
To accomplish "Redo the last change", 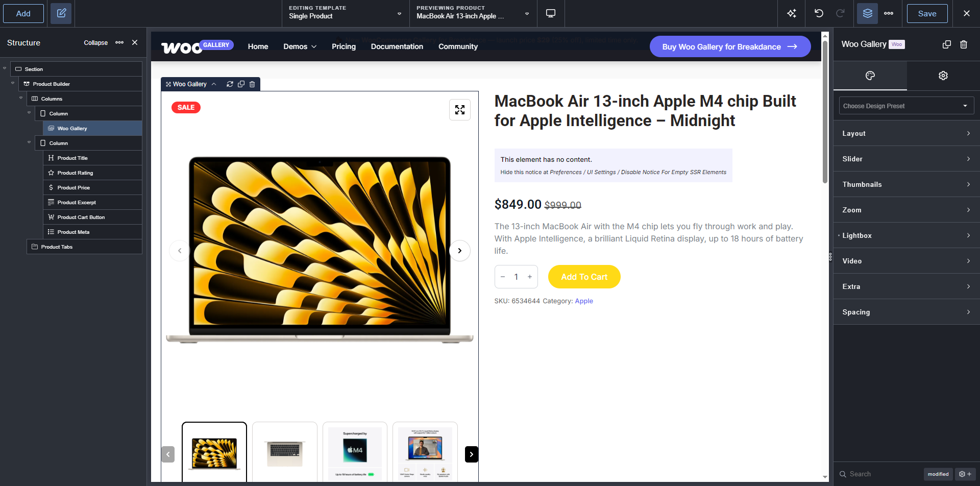I will click(840, 13).
